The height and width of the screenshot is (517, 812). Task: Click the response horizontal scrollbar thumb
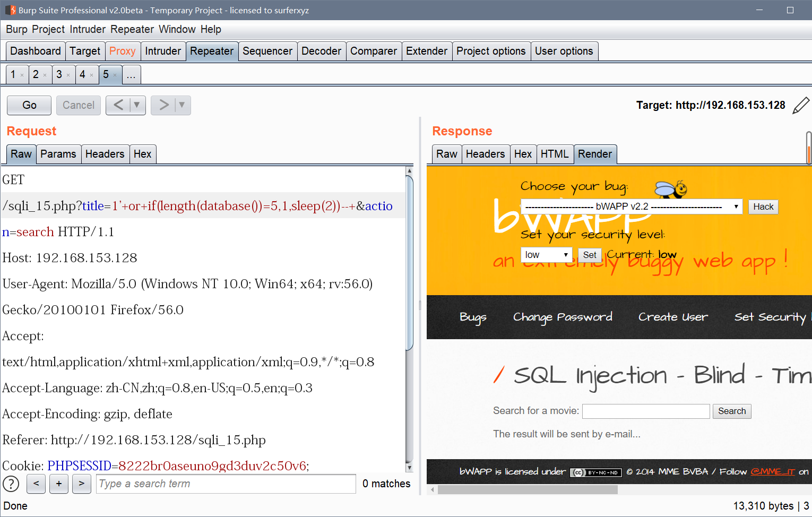[528, 489]
